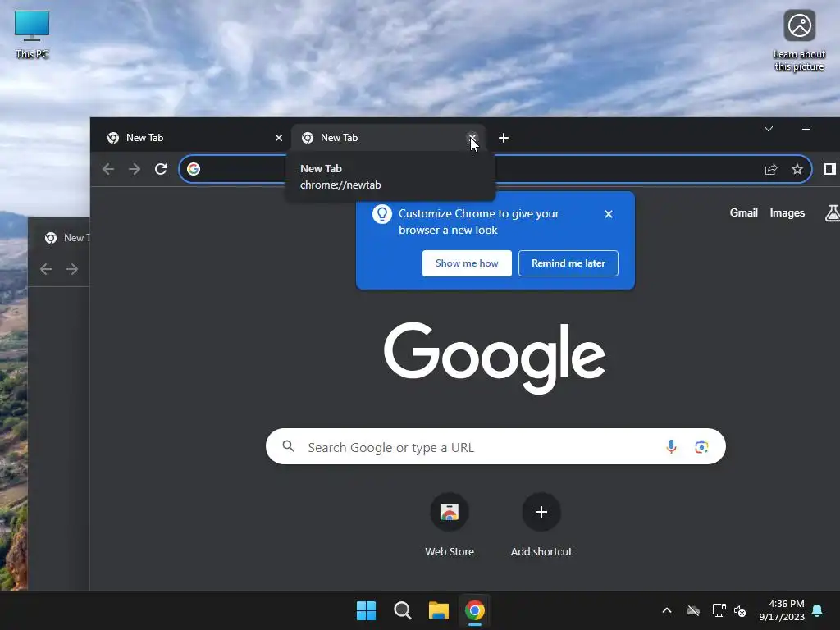Click the Google logo on the page
The image size is (840, 630).
click(x=495, y=358)
